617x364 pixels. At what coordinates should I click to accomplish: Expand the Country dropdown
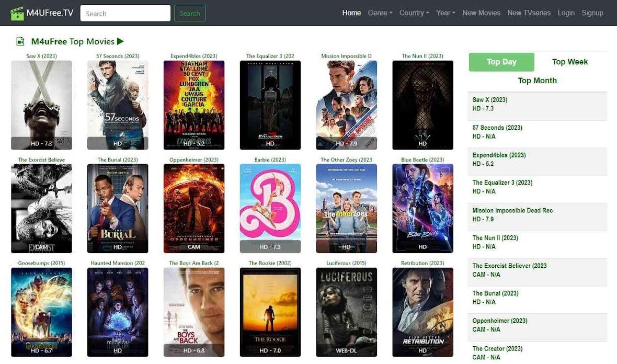tap(414, 13)
